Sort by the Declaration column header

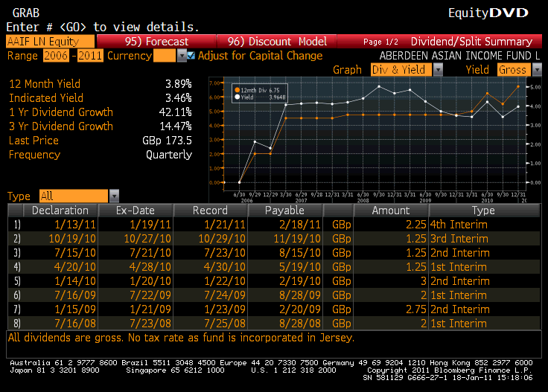pyautogui.click(x=60, y=211)
